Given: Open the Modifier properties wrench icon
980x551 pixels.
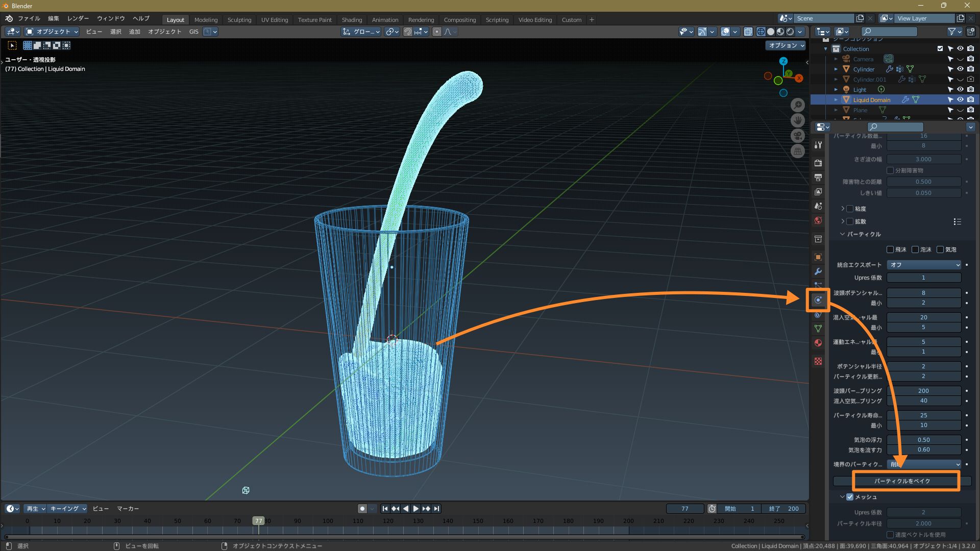Looking at the screenshot, I should pyautogui.click(x=818, y=271).
